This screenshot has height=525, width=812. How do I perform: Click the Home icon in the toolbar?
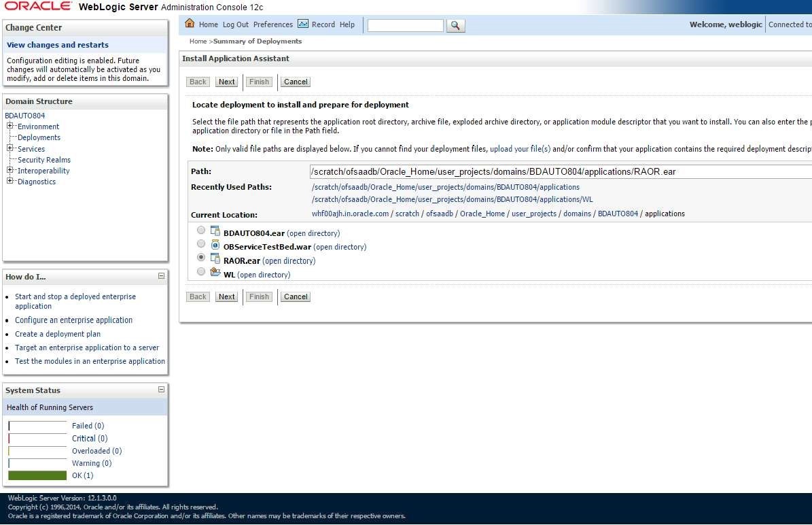click(190, 24)
